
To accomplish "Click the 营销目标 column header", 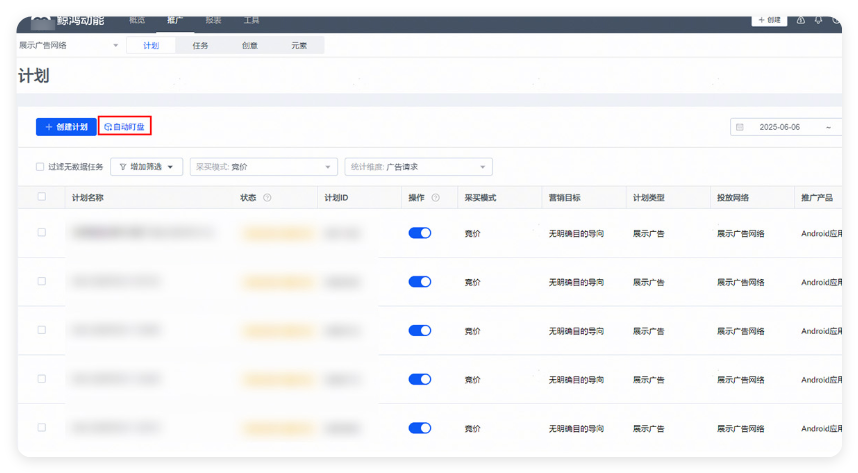I will click(565, 198).
